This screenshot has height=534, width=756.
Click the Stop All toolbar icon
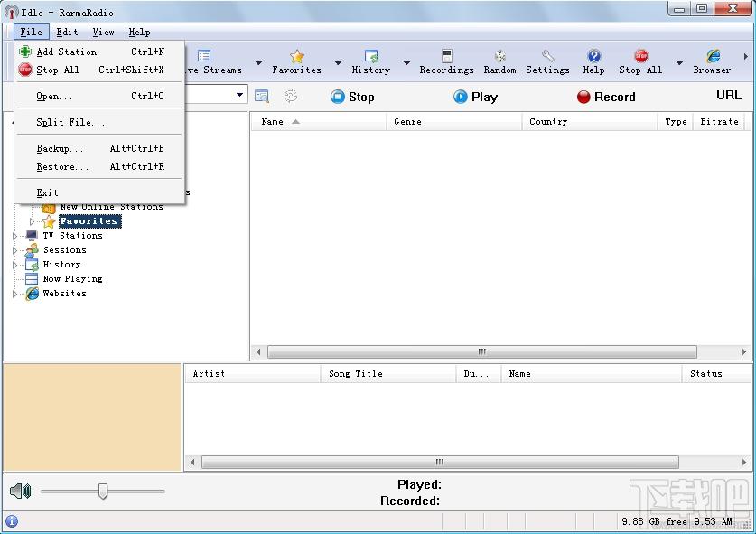(x=640, y=56)
